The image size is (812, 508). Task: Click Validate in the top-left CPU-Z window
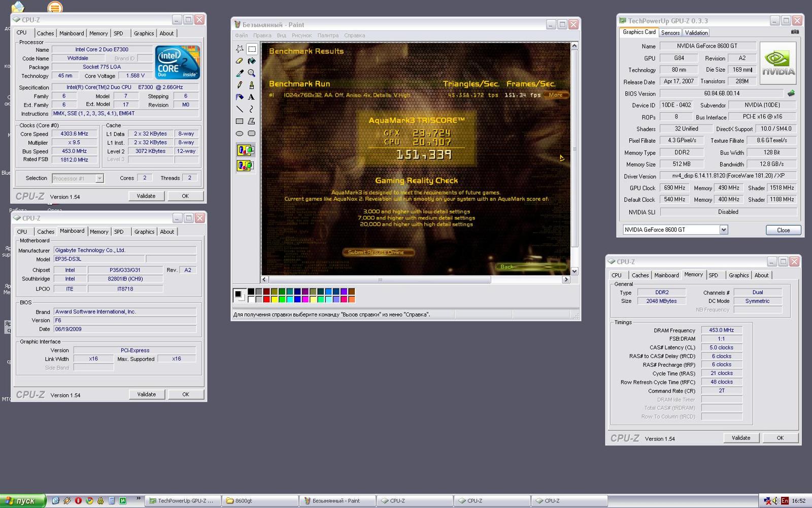(146, 196)
